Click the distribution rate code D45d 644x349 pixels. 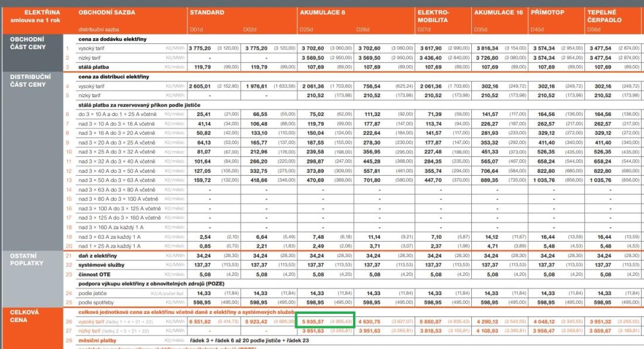(x=537, y=29)
